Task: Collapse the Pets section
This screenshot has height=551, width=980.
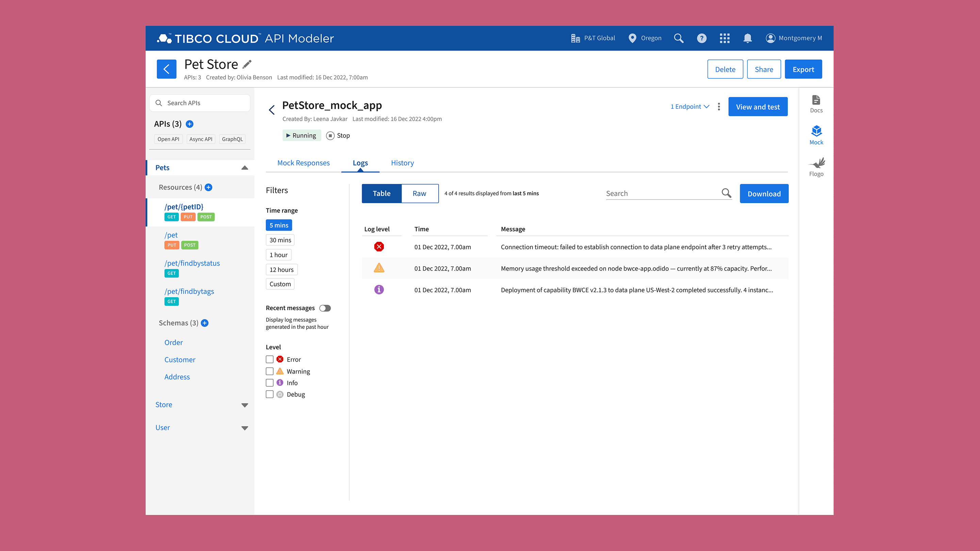Action: click(245, 168)
